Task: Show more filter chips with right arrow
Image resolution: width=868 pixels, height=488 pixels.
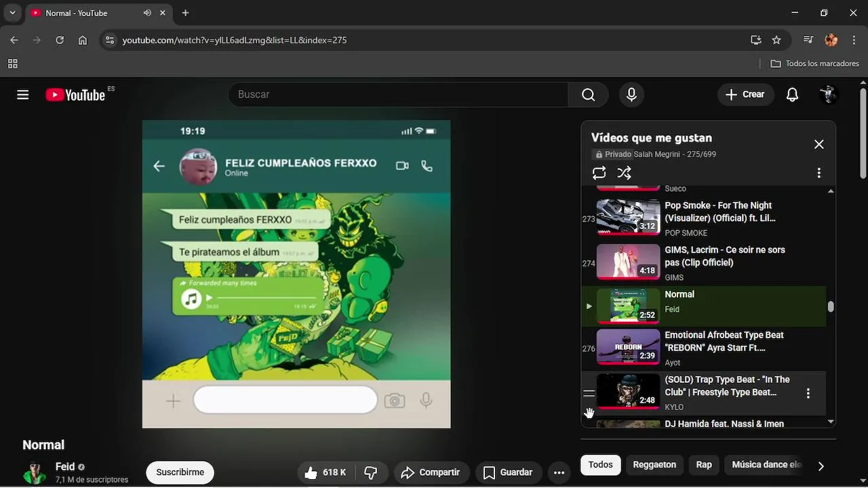Action: pos(821,466)
